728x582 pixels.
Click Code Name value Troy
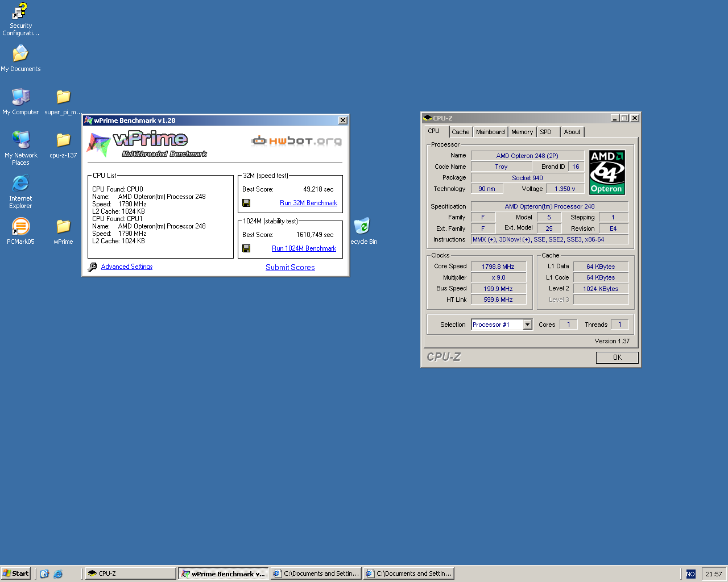(x=501, y=167)
